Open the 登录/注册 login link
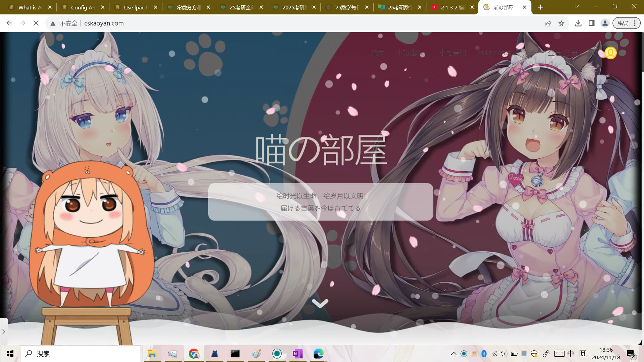Screen dimensions: 644x362 [x=562, y=53]
